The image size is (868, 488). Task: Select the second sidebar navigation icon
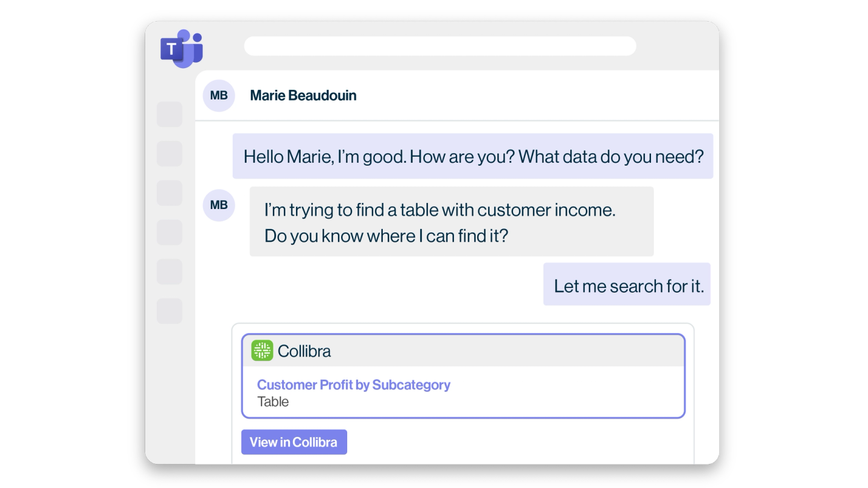pyautogui.click(x=169, y=154)
